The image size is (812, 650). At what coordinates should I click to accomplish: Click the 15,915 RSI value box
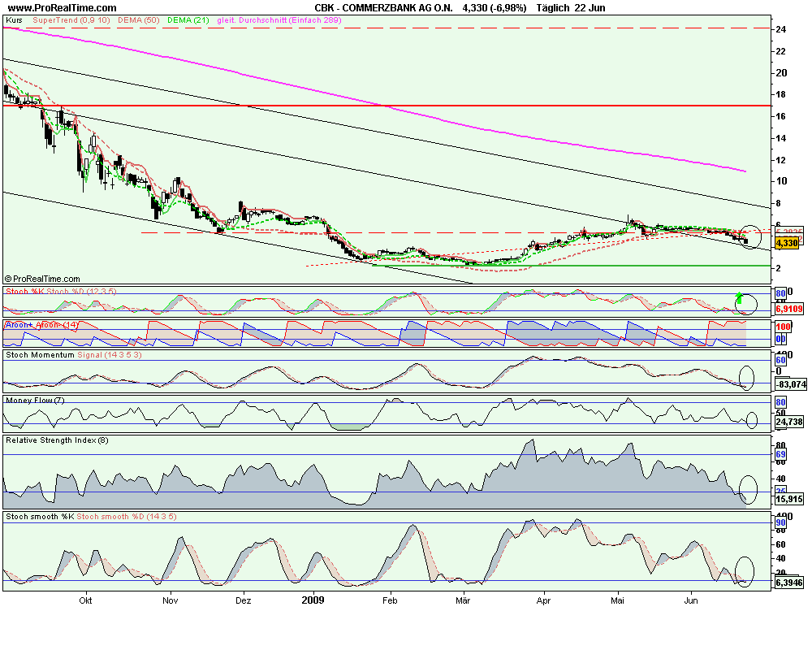[x=789, y=499]
